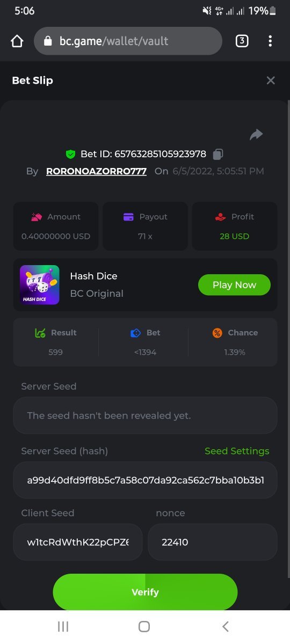This screenshot has width=290, height=644.
Task: Select the Server Seed hash field
Action: point(145,480)
